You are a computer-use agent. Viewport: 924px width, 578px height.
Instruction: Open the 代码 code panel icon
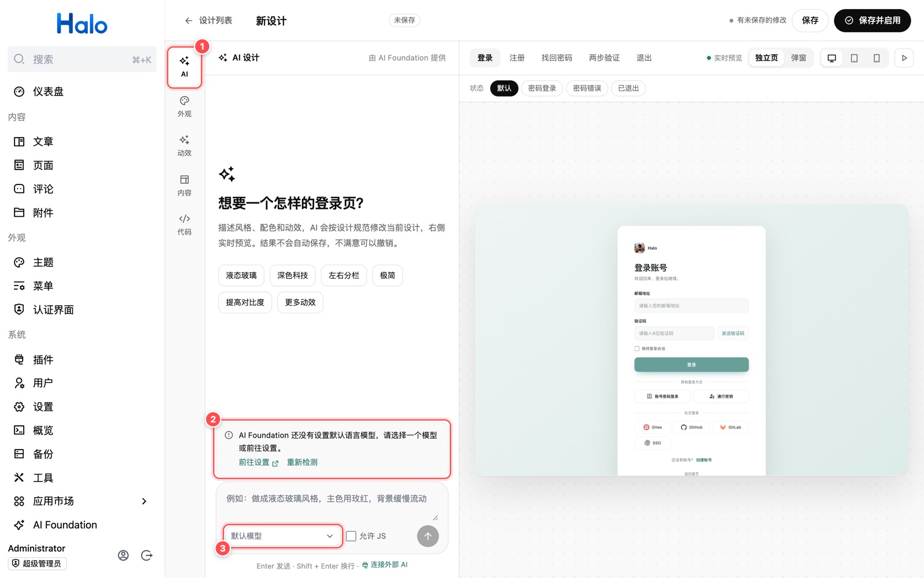[184, 225]
